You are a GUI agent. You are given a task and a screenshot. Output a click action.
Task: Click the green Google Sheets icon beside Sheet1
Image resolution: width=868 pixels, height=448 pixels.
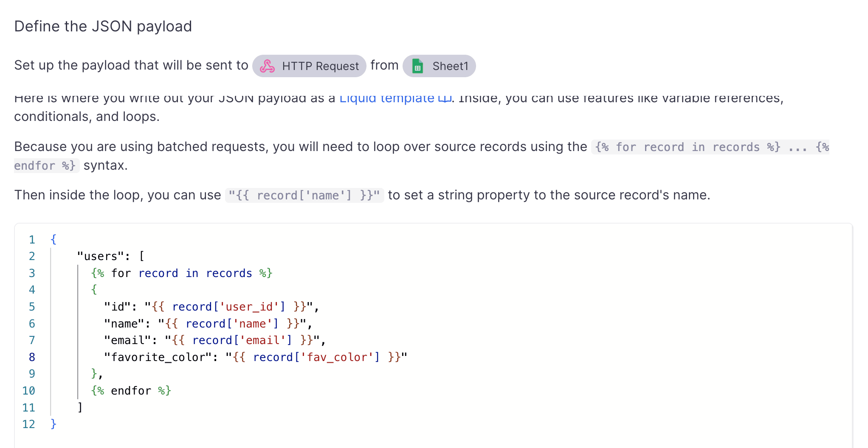click(x=418, y=66)
